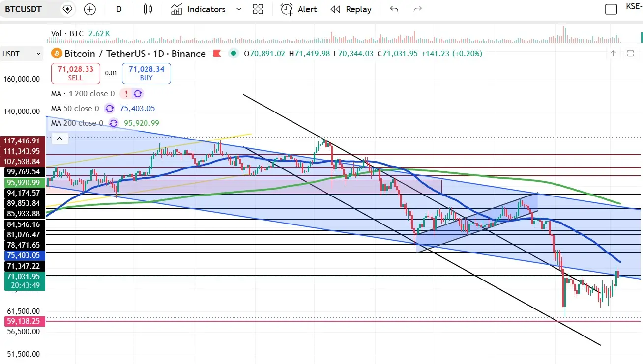Open the KSE layout name menu
Viewport: 643px width, 364px height.
[x=634, y=6]
